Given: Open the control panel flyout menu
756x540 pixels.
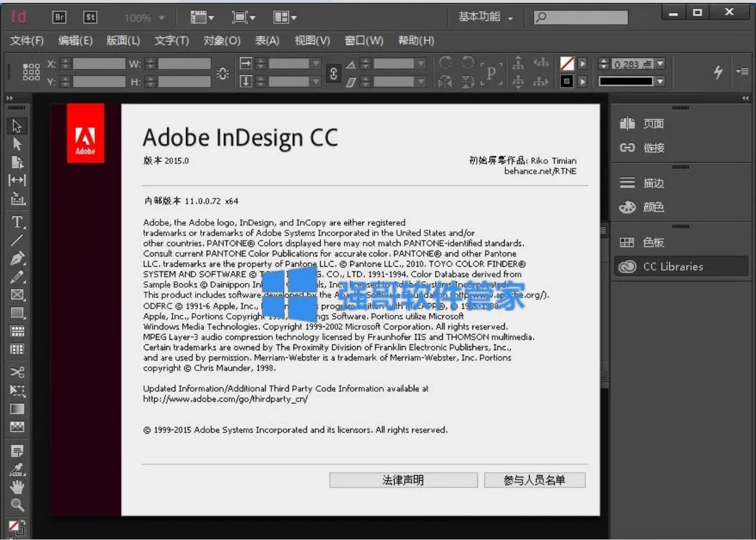Looking at the screenshot, I should click(x=742, y=71).
